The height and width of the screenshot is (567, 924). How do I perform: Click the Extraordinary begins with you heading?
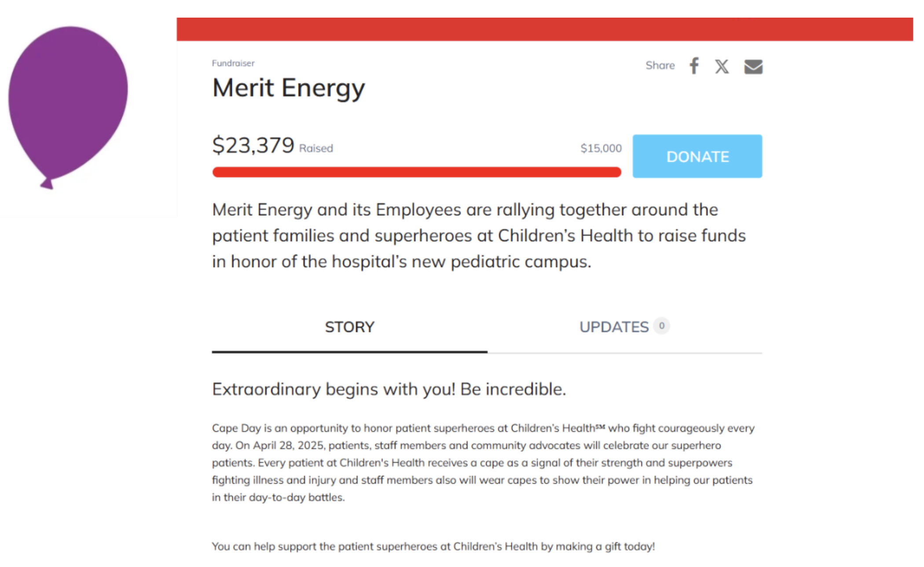389,390
